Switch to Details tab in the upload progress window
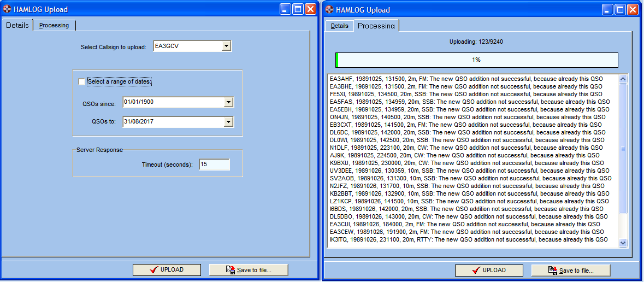This screenshot has width=644, height=282. click(x=339, y=26)
